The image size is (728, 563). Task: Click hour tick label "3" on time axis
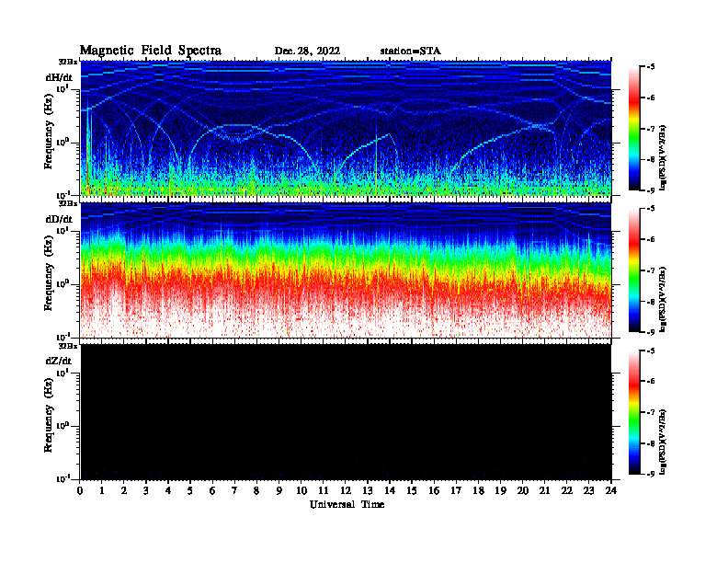click(x=146, y=490)
